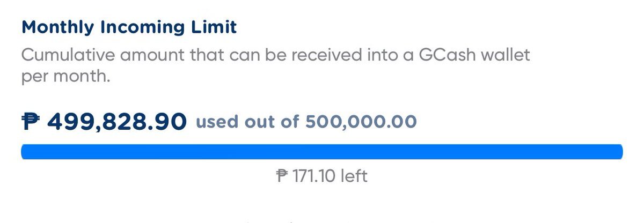The image size is (644, 223).
Task: Tap the peso sign before 171.10
Action: [282, 175]
